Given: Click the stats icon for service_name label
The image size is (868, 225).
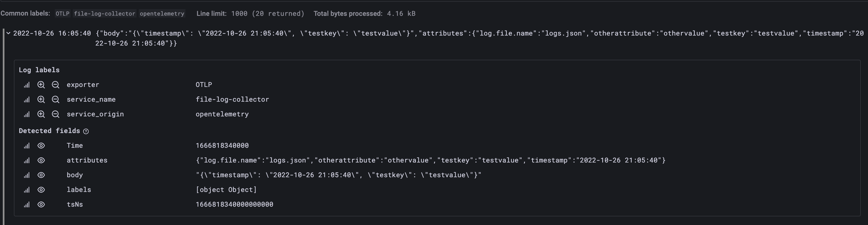Looking at the screenshot, I should (x=27, y=99).
